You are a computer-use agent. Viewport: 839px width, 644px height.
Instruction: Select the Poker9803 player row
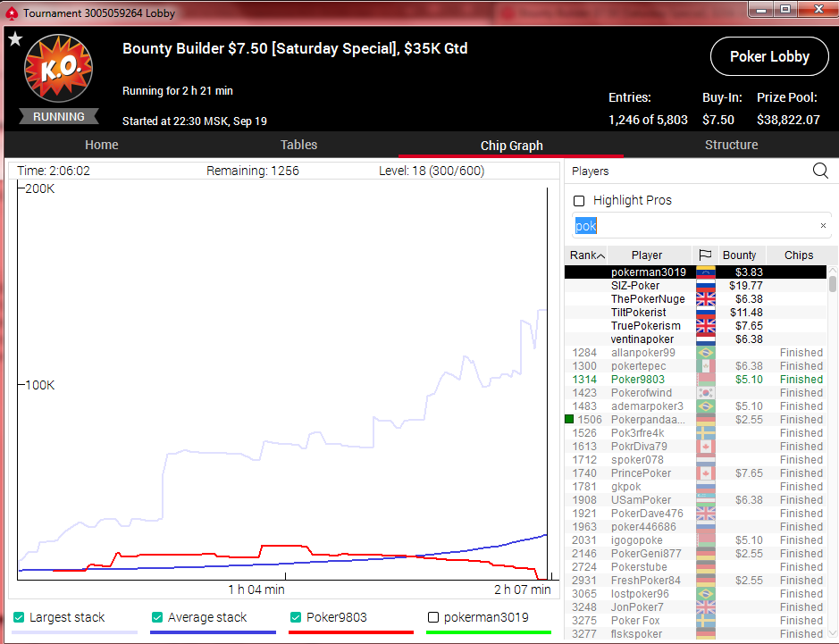click(x=695, y=380)
